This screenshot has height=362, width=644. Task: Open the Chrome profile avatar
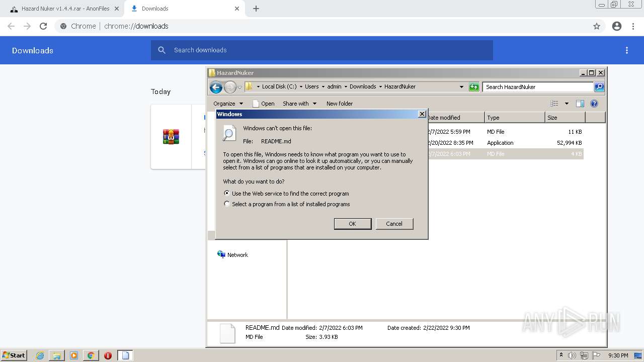617,26
